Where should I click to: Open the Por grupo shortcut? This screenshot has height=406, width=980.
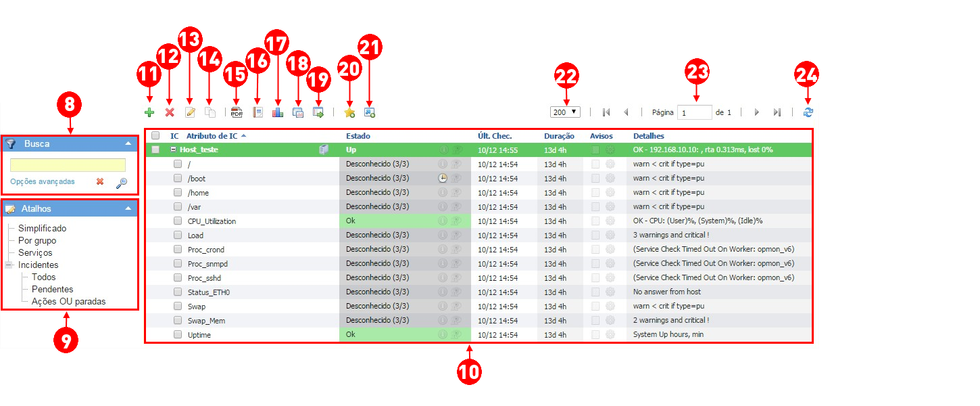pyautogui.click(x=37, y=240)
